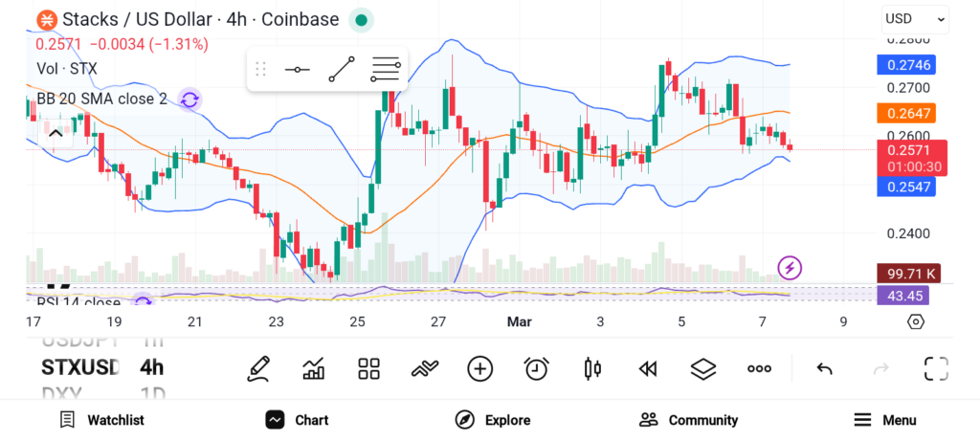
Task: Open the USD currency dropdown
Action: 914,18
